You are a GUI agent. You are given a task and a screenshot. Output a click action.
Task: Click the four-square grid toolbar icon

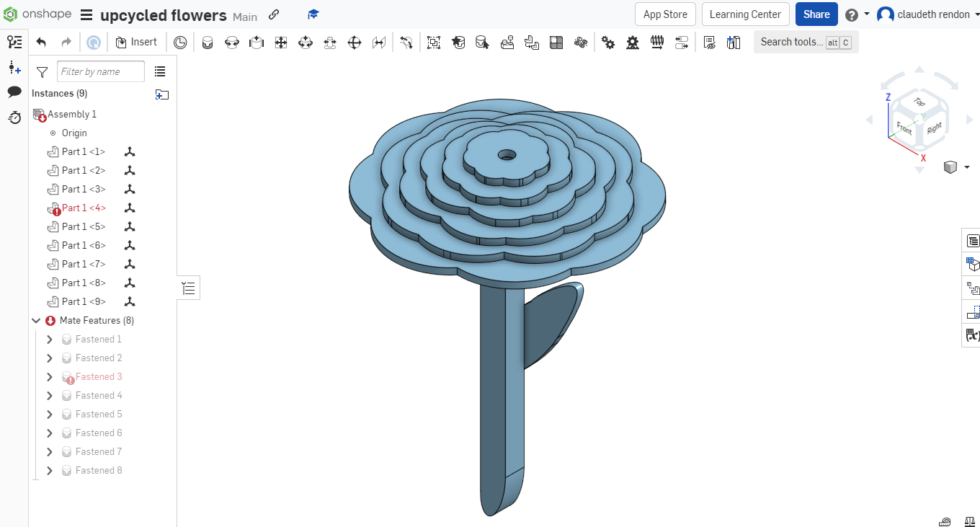click(556, 43)
